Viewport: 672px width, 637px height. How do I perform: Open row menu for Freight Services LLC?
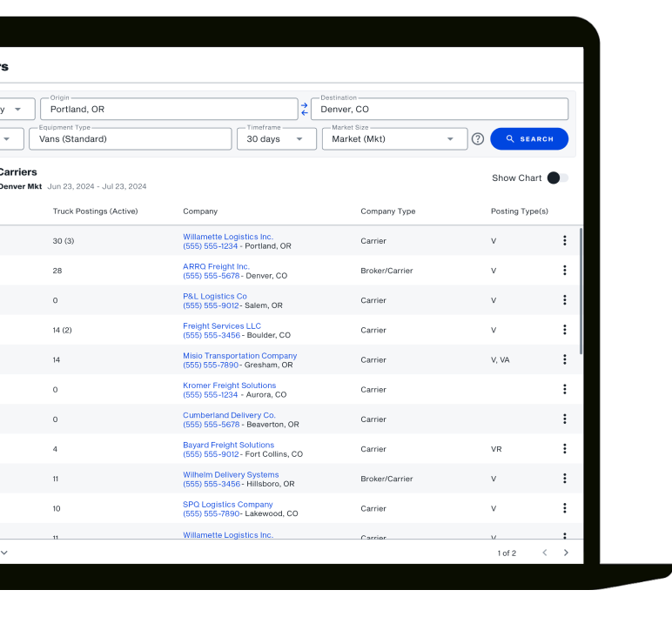[564, 330]
